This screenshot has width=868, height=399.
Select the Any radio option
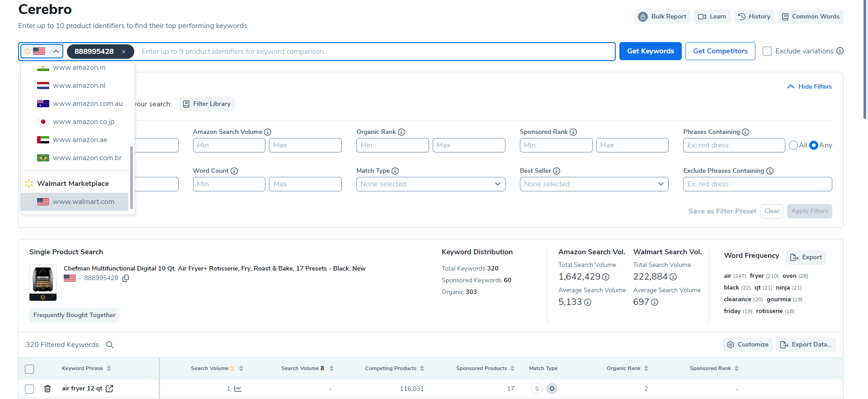(814, 145)
